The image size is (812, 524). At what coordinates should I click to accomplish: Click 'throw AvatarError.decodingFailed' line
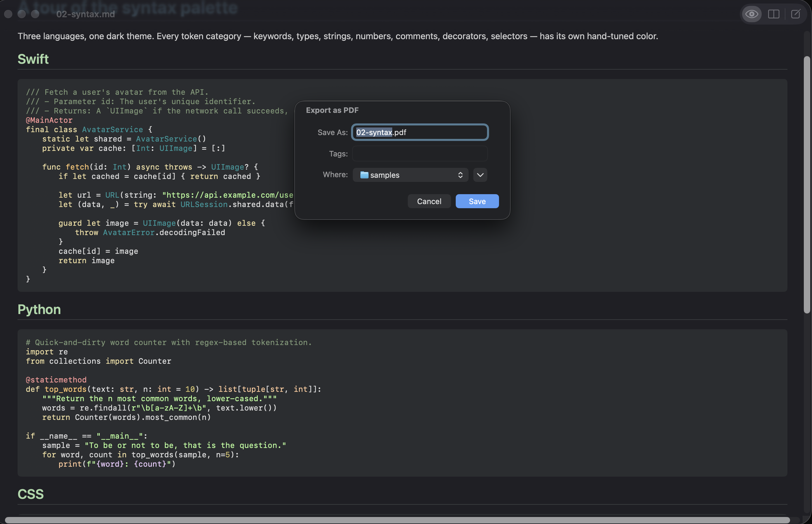coord(150,232)
